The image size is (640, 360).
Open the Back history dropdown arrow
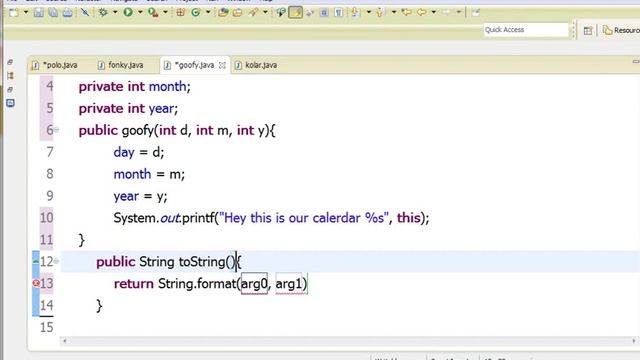tap(433, 13)
